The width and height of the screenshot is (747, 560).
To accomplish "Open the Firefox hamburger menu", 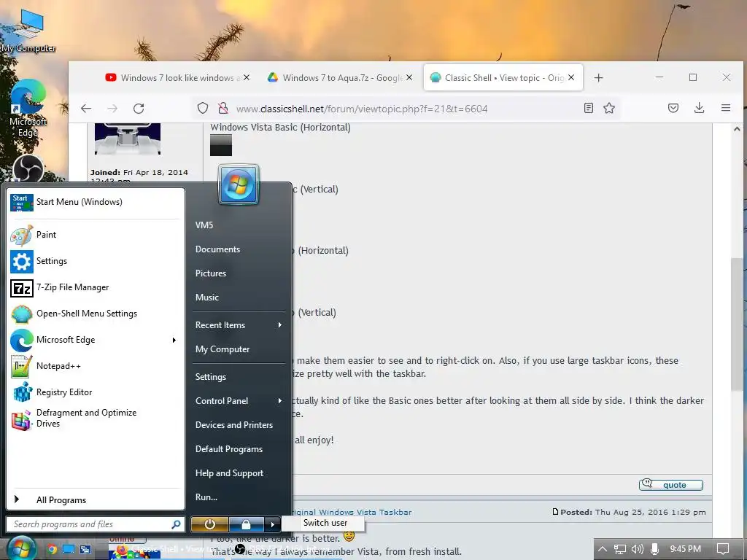I will (726, 108).
